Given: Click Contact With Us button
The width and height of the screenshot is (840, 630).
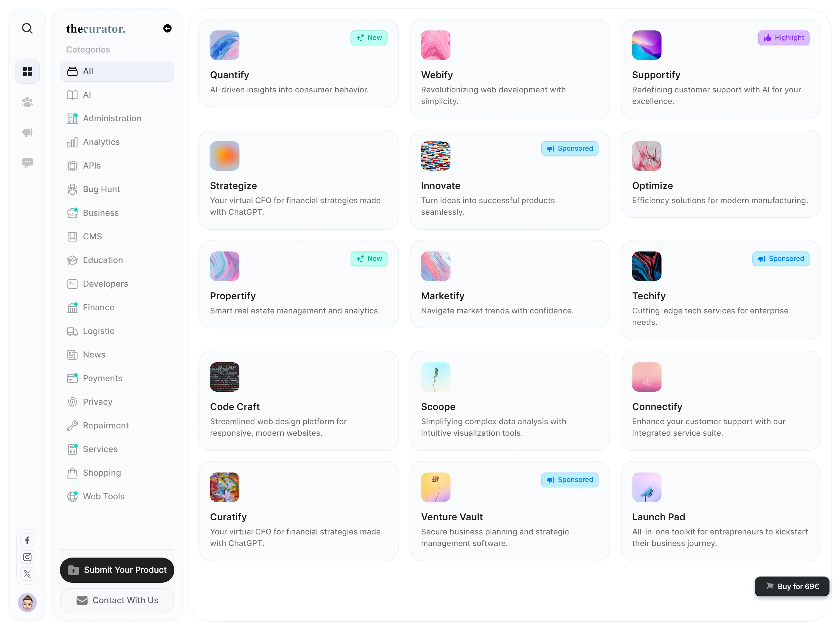Looking at the screenshot, I should pos(117,600).
